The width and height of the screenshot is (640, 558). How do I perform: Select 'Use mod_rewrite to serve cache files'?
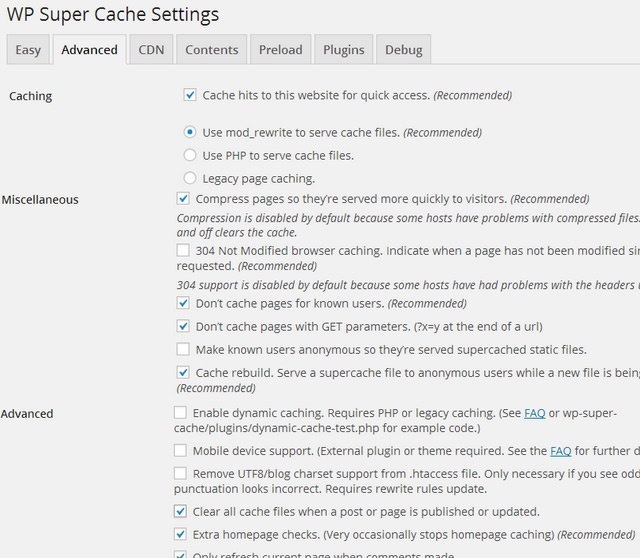tap(190, 132)
